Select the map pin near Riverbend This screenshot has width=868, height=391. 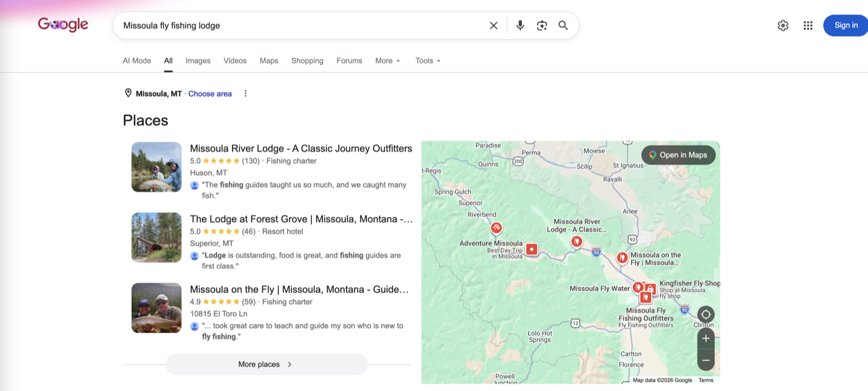tap(496, 228)
